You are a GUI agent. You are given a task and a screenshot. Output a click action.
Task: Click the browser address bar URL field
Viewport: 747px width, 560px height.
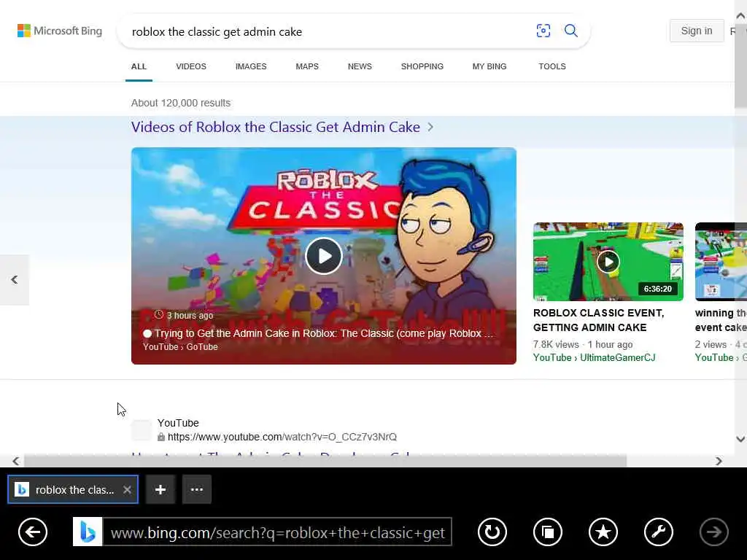click(x=277, y=532)
